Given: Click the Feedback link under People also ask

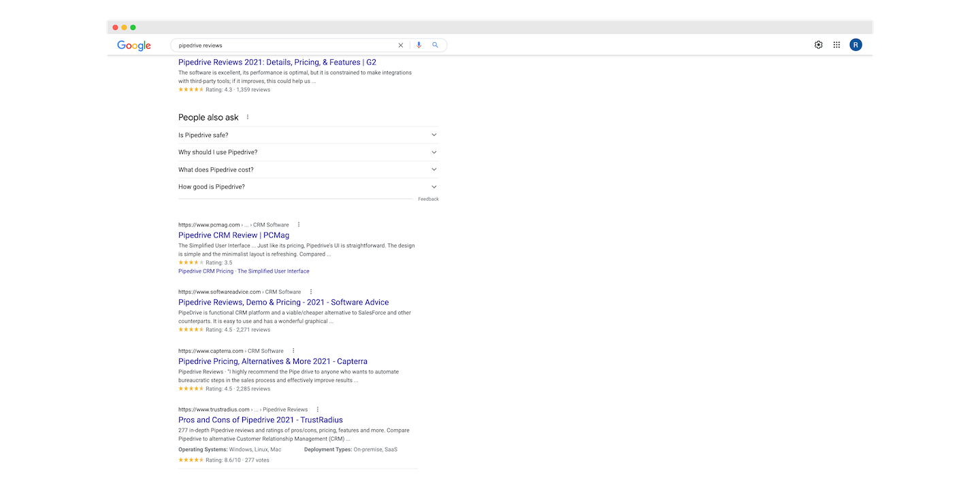Looking at the screenshot, I should pyautogui.click(x=429, y=199).
